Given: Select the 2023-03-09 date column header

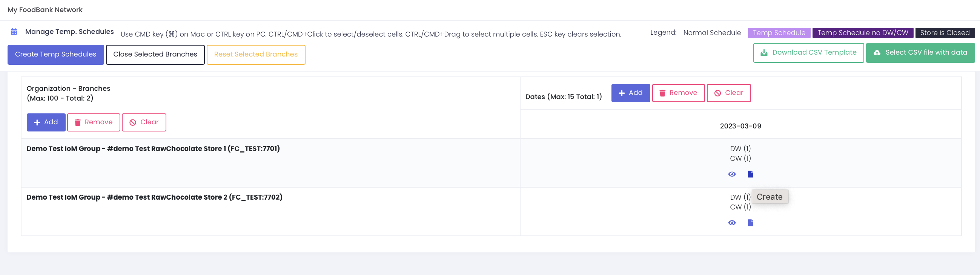Looking at the screenshot, I should [x=740, y=126].
